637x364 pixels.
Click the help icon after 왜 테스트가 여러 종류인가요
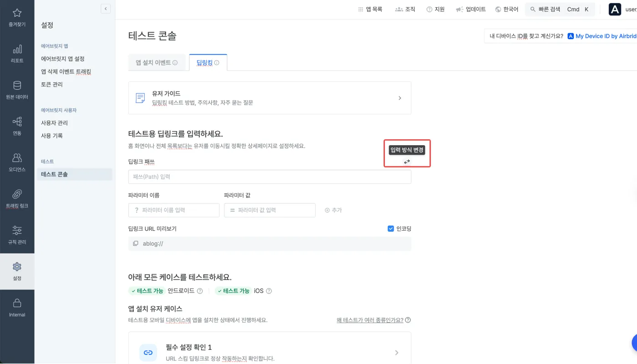408,320
